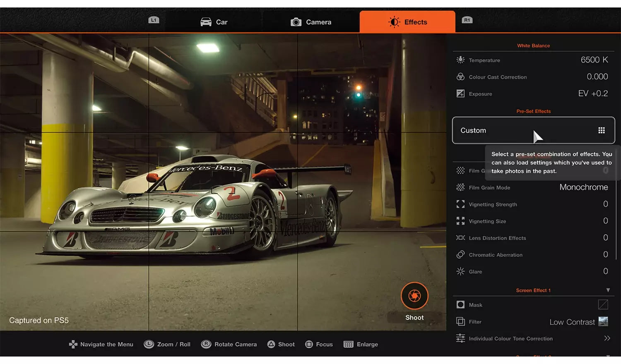Screen dimensions: 621x364
Task: Expand Individual Colour Tone Correction chevrons
Action: 607,338
